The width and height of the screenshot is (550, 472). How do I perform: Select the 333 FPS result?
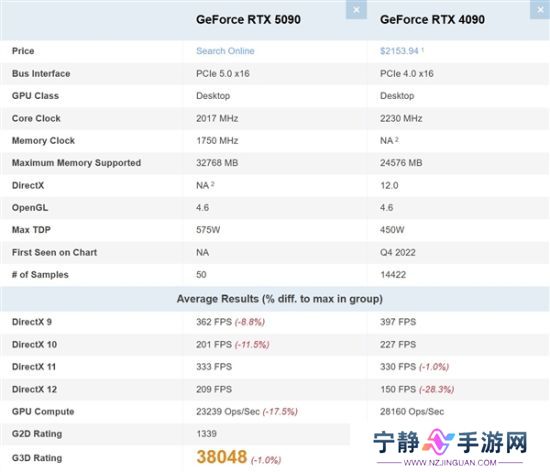click(214, 367)
